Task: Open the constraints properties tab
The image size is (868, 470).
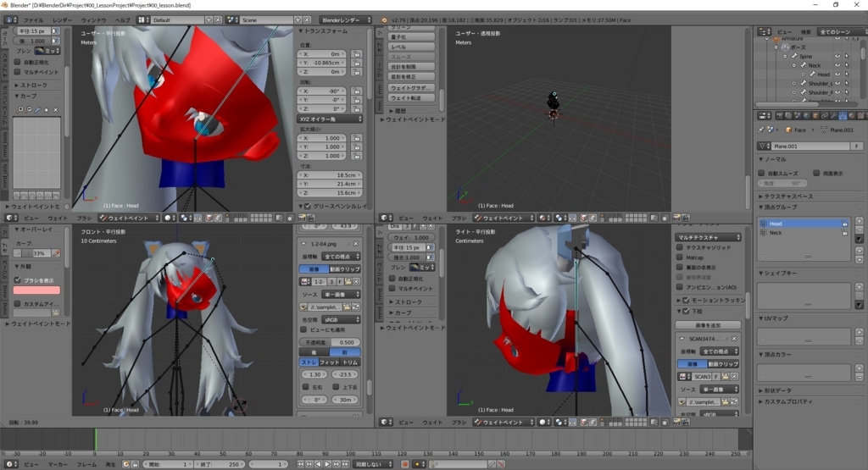Action: point(824,116)
